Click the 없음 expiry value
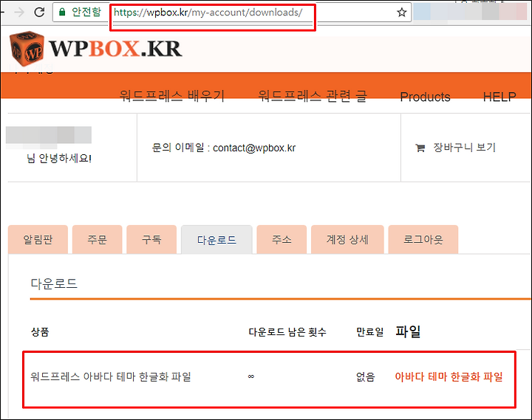Image resolution: width=532 pixels, height=420 pixels. pos(366,377)
